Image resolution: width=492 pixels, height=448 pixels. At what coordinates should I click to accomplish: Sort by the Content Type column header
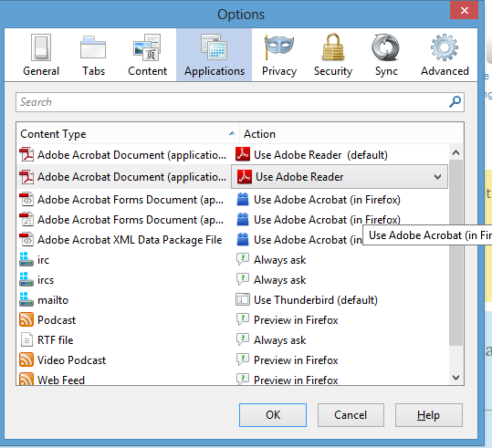(x=128, y=134)
